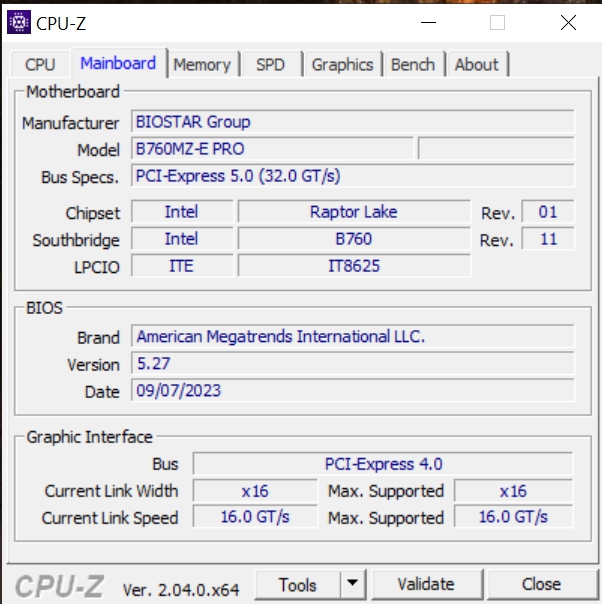Show the About tab
Image resolution: width=602 pixels, height=604 pixels.
pyautogui.click(x=476, y=64)
